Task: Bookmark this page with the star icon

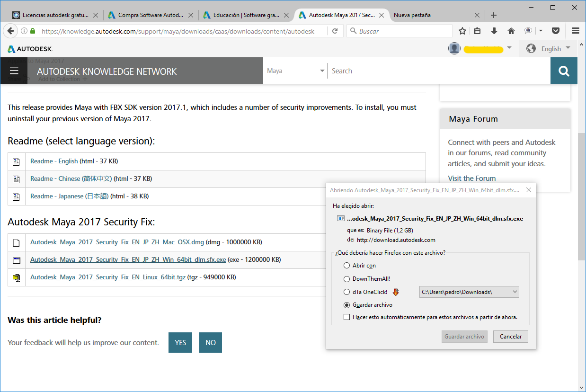Action: (x=462, y=31)
